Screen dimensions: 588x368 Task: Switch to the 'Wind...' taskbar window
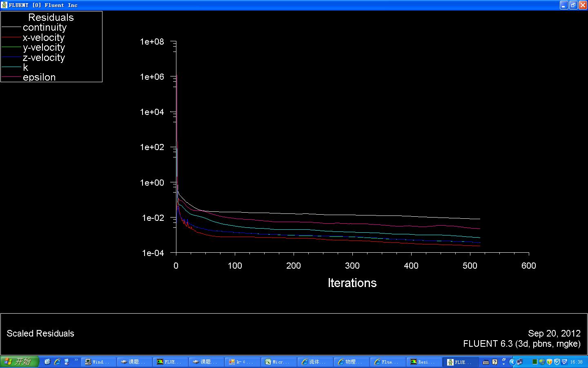tap(97, 362)
